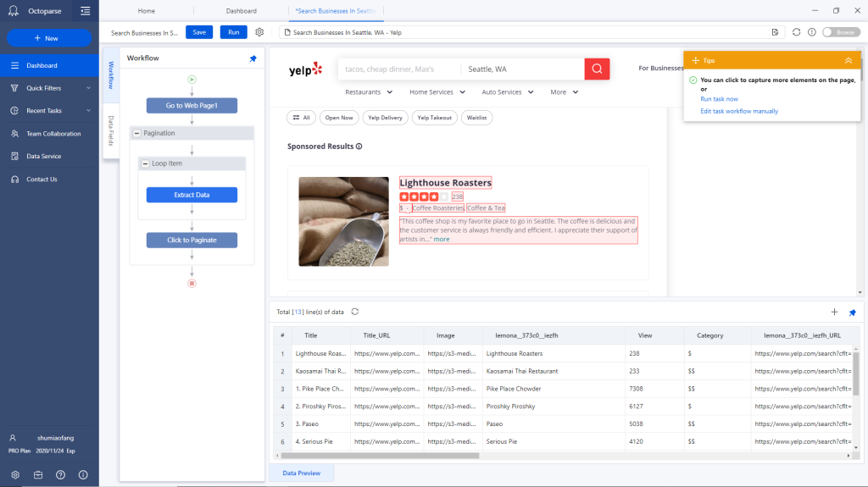
Task: Open help question mark icon in sidebar
Action: pyautogui.click(x=60, y=475)
